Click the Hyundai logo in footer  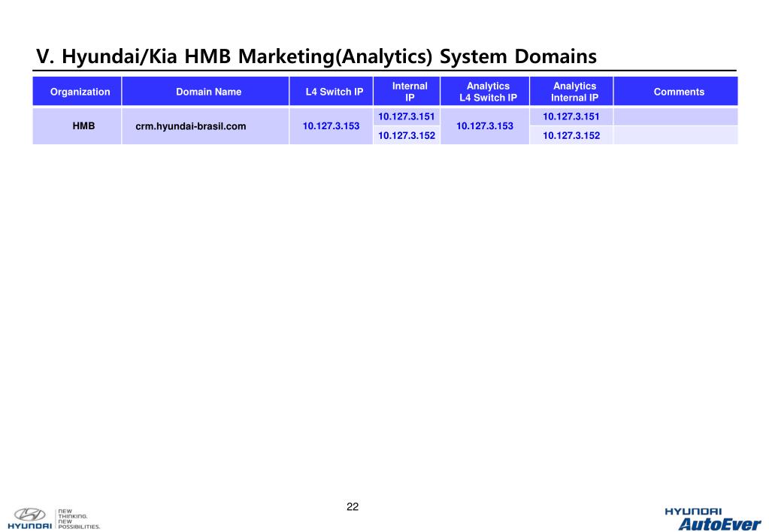pyautogui.click(x=29, y=518)
